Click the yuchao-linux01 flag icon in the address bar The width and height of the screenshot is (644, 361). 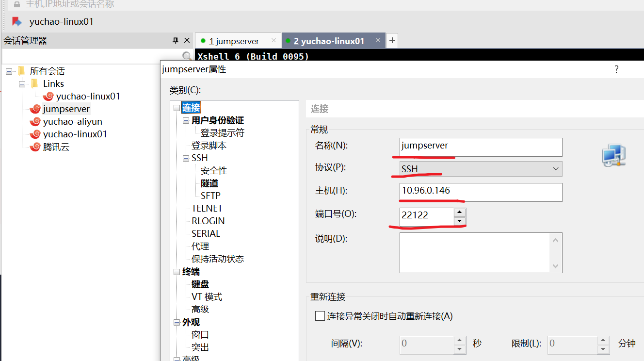17,21
